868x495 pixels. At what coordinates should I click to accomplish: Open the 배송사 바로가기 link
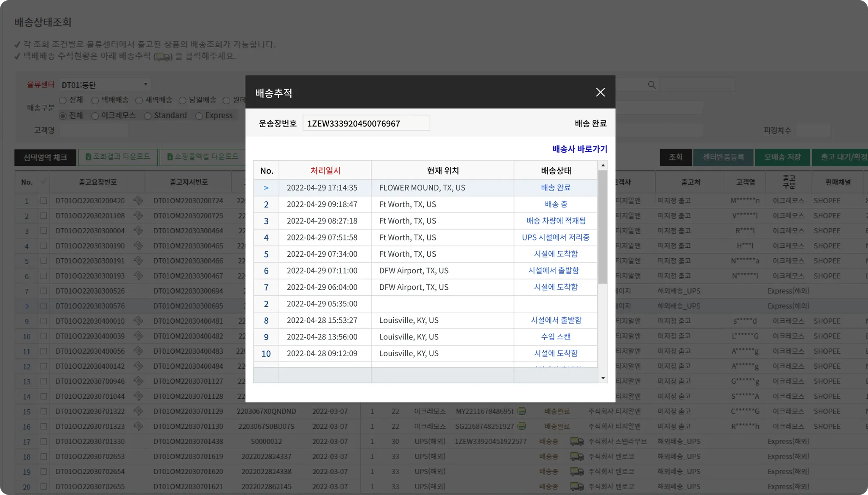coord(579,149)
